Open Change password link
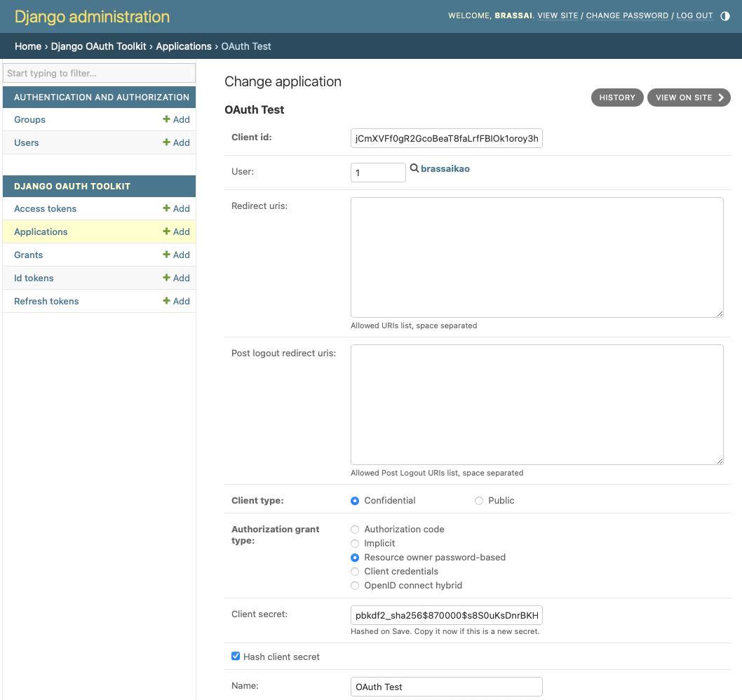 627,15
